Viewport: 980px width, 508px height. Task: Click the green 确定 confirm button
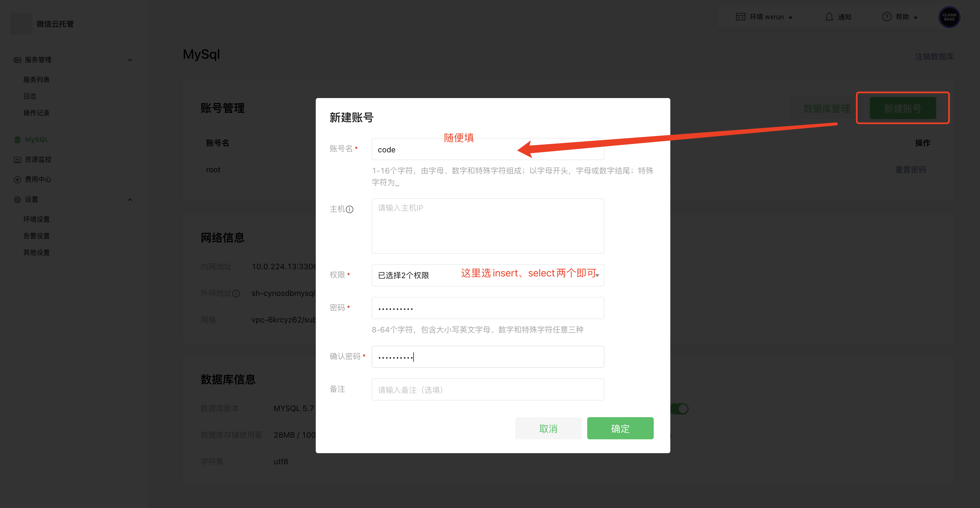pos(620,429)
